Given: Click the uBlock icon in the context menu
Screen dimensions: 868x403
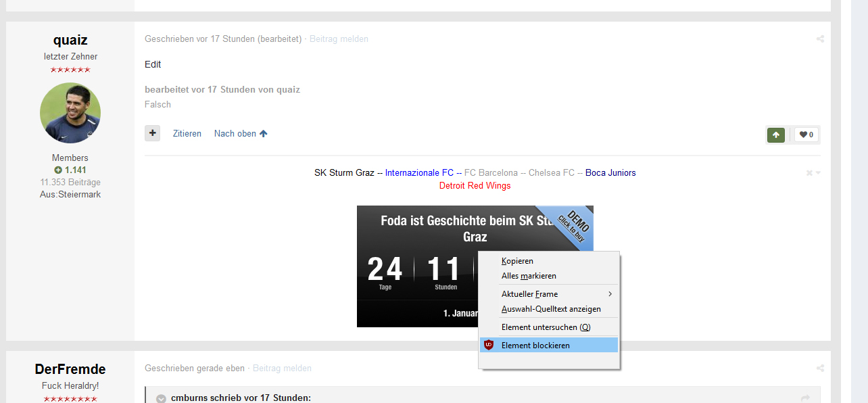Looking at the screenshot, I should click(x=489, y=345).
